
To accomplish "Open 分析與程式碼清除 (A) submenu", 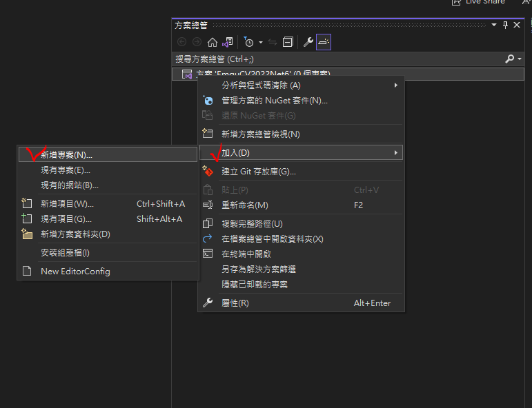I will point(302,85).
